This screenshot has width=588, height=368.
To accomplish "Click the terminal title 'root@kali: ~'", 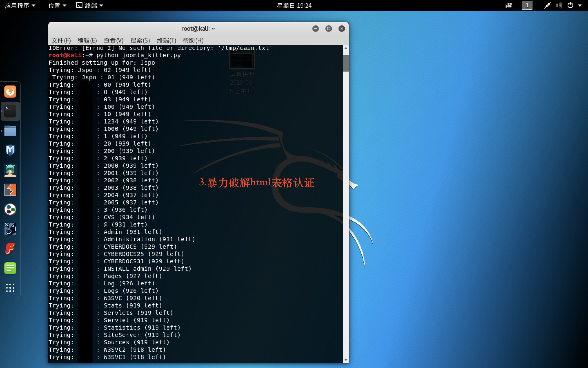I will click(198, 29).
